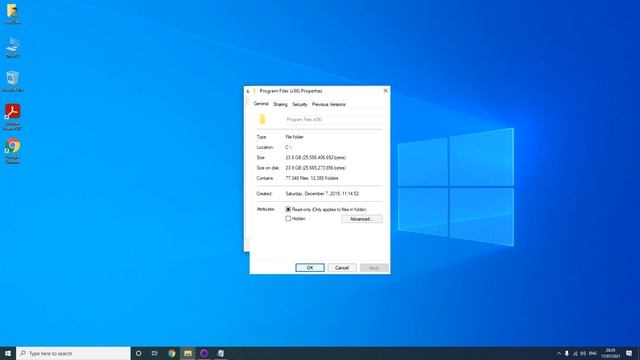Click the microphone tray icon
Image resolution: width=640 pixels, height=360 pixels.
pos(567,353)
